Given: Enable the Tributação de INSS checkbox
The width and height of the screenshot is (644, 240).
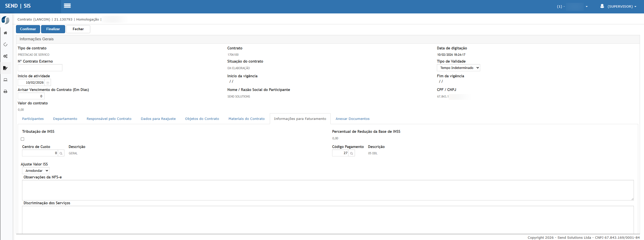Looking at the screenshot, I should (x=23, y=139).
